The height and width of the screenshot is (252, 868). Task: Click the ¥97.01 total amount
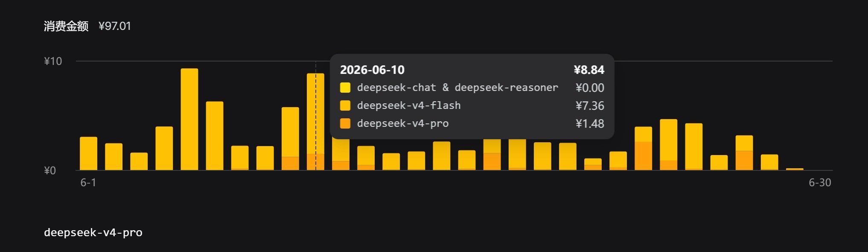click(x=115, y=26)
